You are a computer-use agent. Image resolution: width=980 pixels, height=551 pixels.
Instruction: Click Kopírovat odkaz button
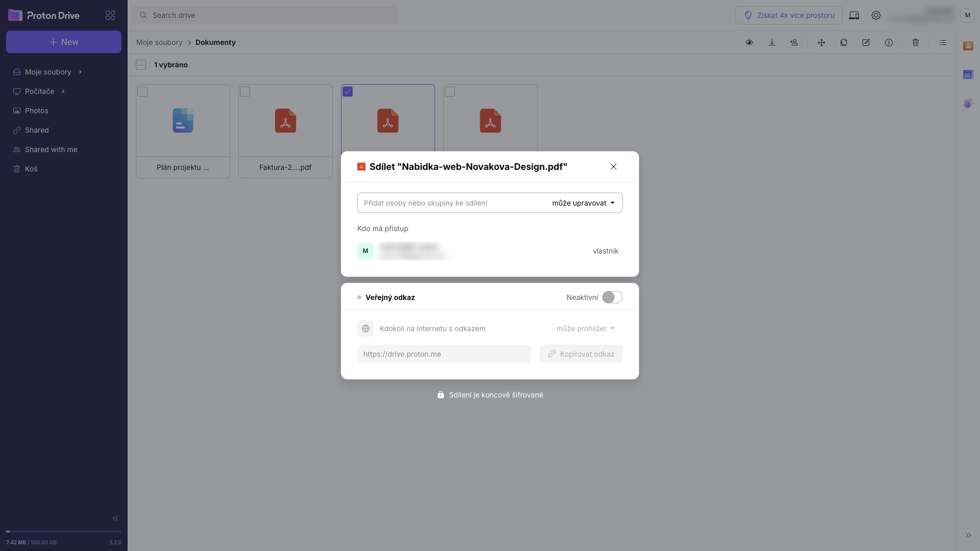click(x=581, y=354)
